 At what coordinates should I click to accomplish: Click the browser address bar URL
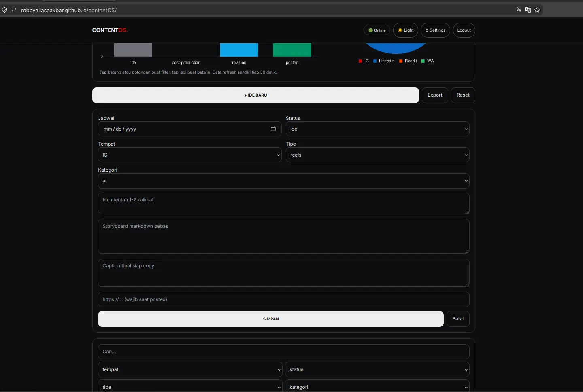(x=69, y=10)
